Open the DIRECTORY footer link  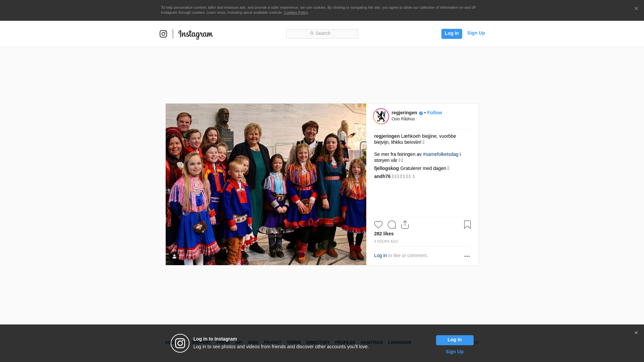(x=318, y=343)
